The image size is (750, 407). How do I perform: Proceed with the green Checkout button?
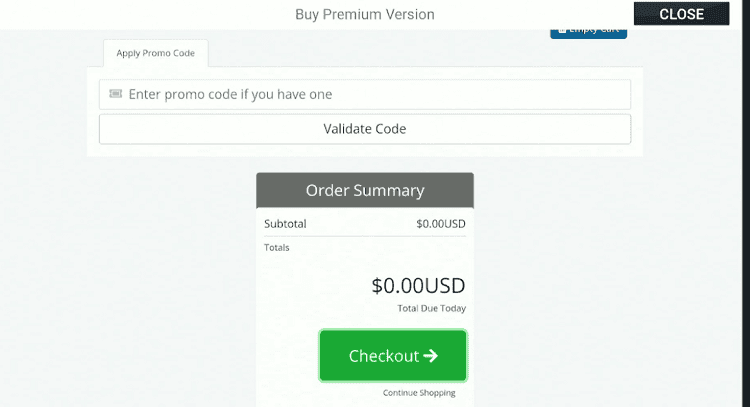click(x=393, y=356)
